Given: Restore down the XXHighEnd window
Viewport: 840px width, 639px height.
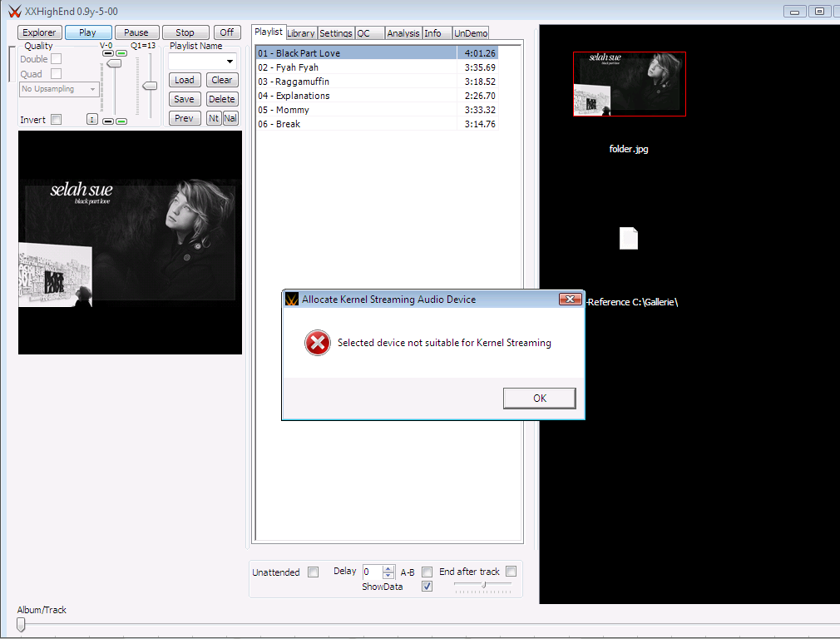Looking at the screenshot, I should click(819, 12).
